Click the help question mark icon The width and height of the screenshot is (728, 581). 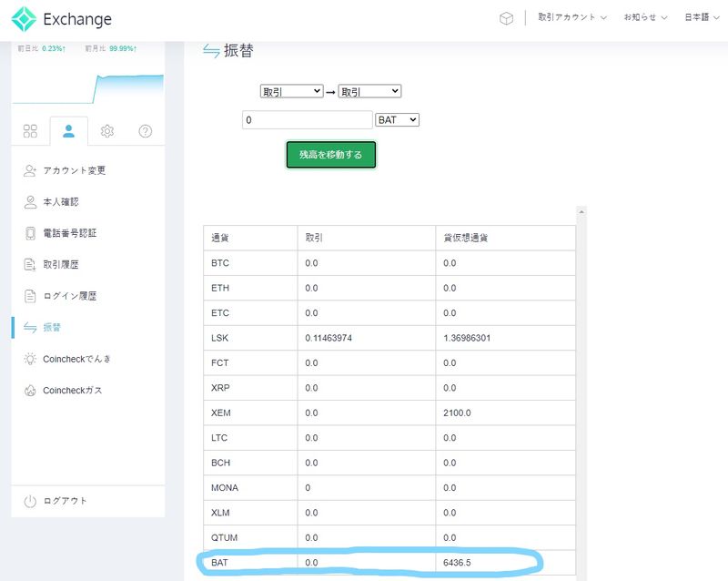click(x=146, y=131)
